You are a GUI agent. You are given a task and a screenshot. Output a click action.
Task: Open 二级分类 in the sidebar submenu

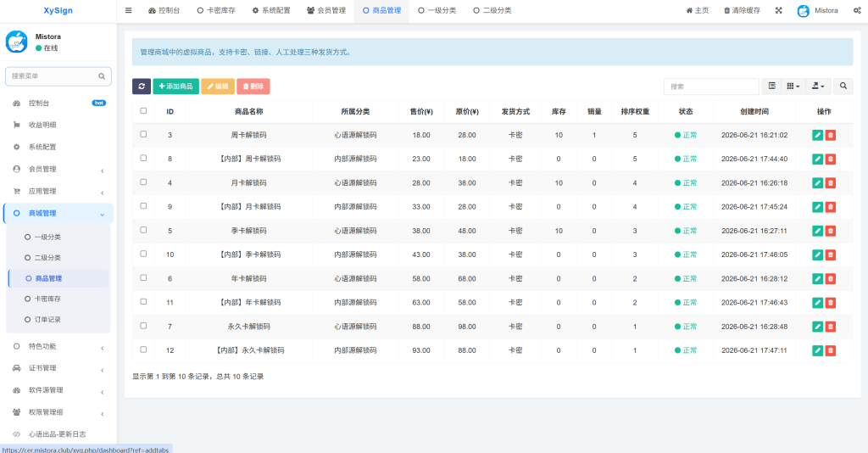tap(58, 258)
